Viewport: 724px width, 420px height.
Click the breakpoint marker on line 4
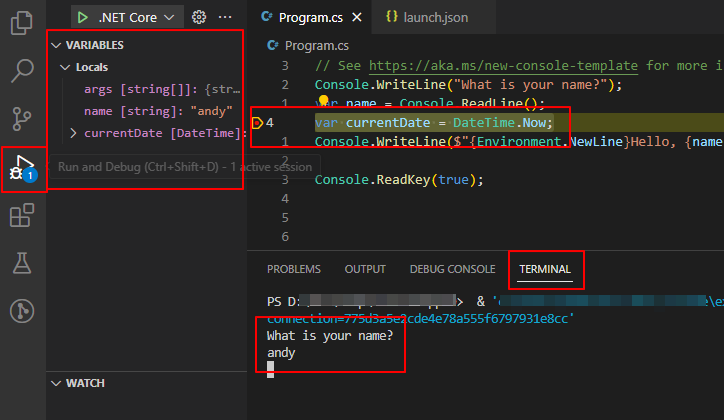pyautogui.click(x=257, y=123)
